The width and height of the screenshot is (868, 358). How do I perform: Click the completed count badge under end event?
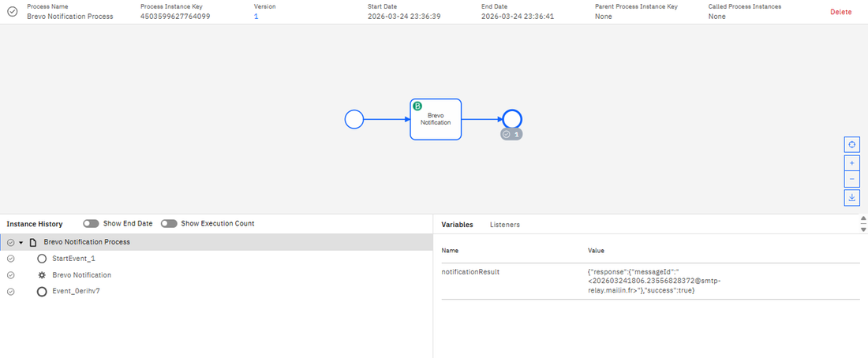coord(511,134)
